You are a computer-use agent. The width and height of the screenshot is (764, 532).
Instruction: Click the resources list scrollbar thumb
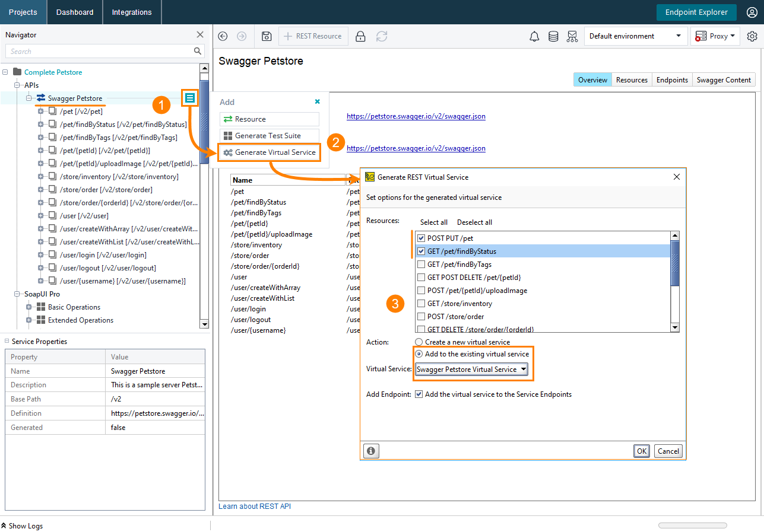[x=674, y=263]
